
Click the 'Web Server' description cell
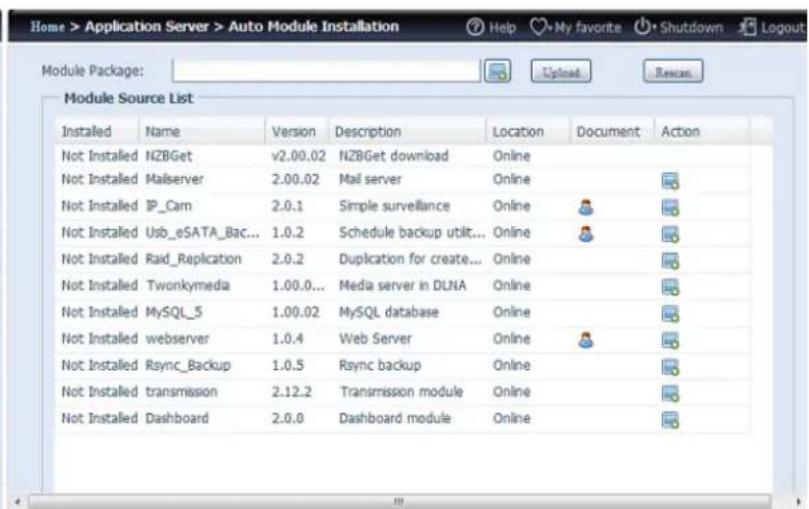pos(375,339)
